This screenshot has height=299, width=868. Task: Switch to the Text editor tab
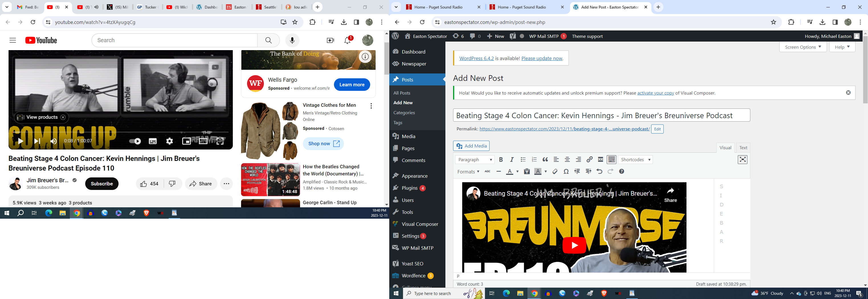click(743, 148)
